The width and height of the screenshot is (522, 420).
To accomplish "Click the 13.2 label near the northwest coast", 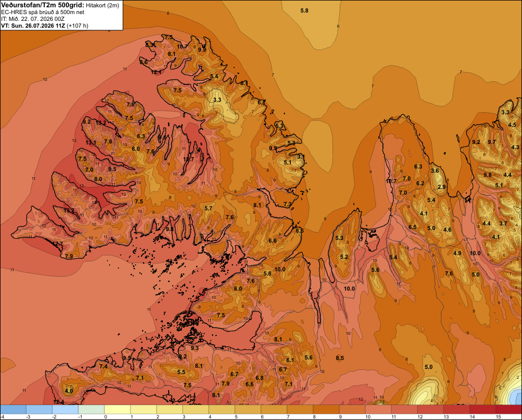I will 101,123.
